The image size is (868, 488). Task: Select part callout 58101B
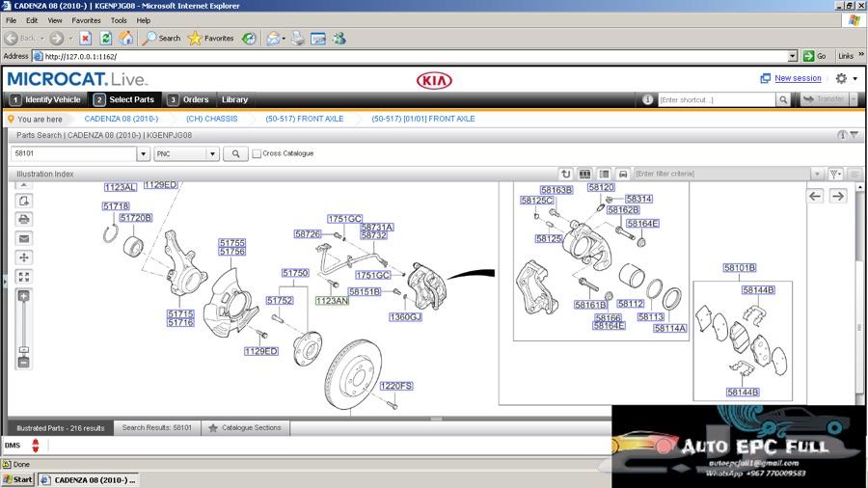click(x=740, y=268)
